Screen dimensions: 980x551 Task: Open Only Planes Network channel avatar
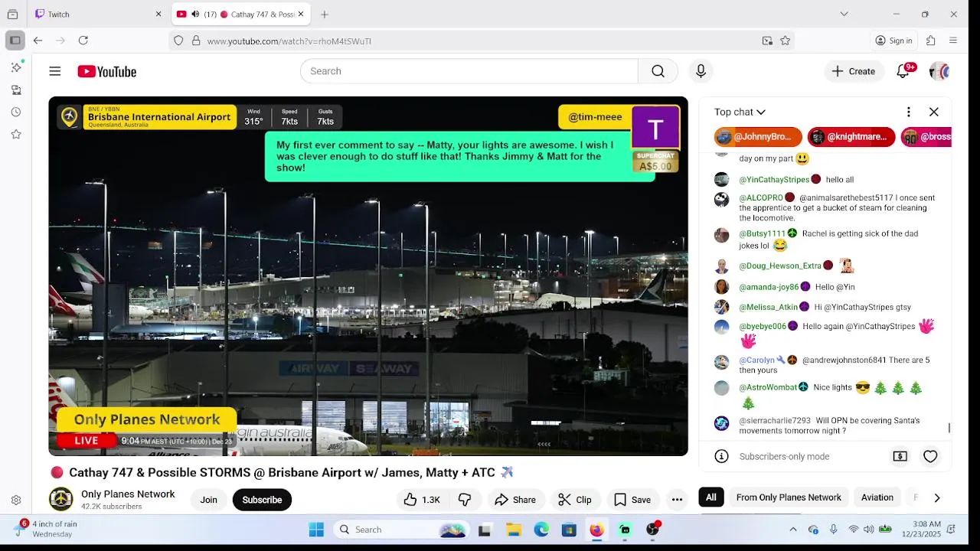(61, 499)
